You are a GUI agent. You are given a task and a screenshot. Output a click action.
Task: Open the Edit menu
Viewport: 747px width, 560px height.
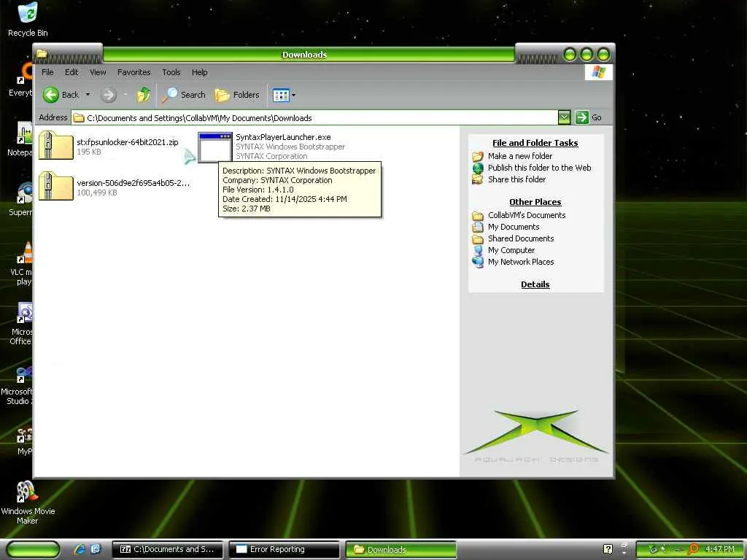(x=71, y=72)
